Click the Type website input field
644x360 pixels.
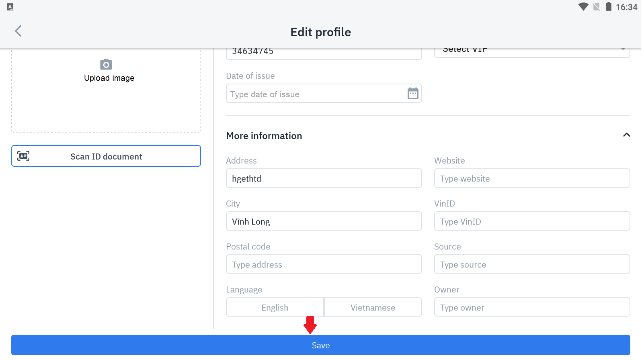pyautogui.click(x=532, y=178)
